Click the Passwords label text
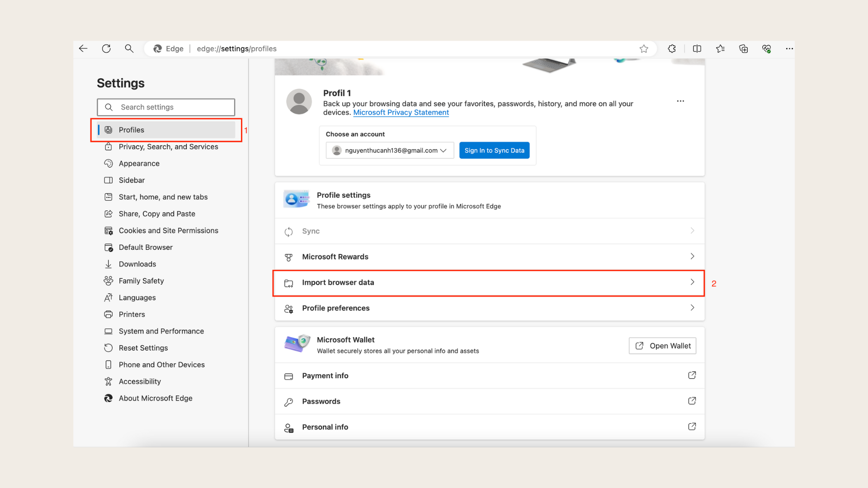 (321, 402)
